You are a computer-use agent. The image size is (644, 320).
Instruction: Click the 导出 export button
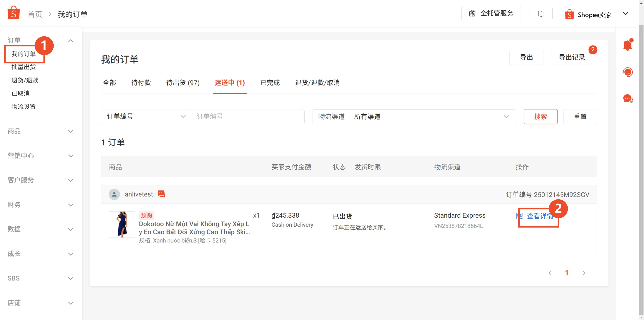[x=526, y=57]
